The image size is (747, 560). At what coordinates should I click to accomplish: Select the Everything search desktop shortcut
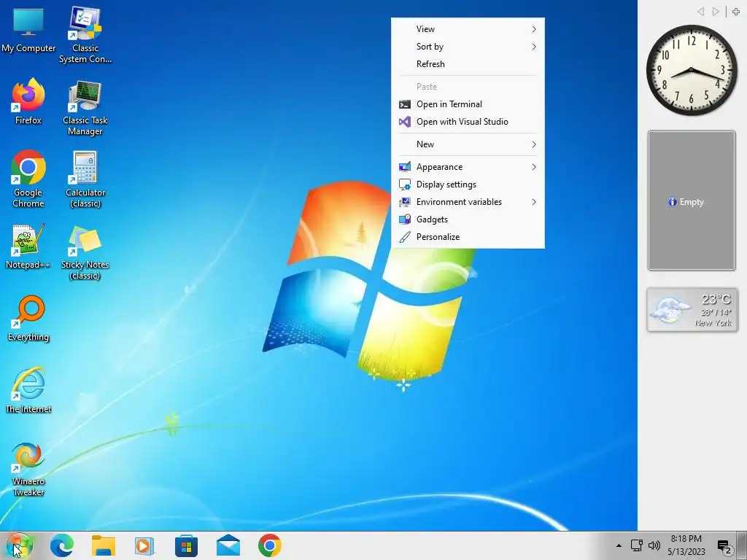tap(28, 318)
